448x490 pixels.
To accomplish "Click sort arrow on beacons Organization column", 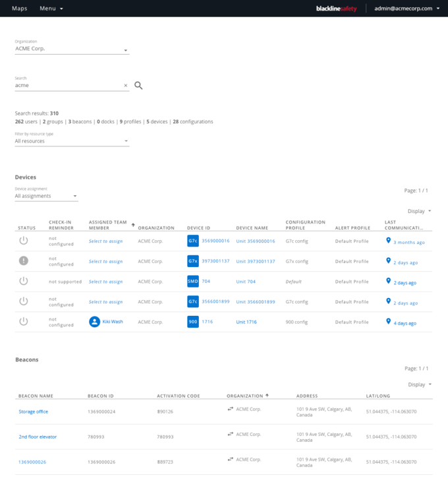I will [267, 395].
